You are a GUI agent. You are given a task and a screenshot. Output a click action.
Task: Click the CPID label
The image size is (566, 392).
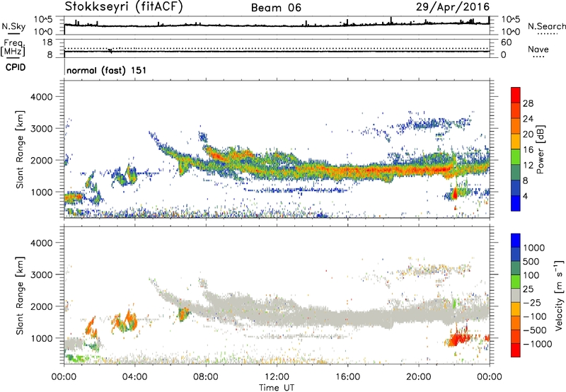click(16, 67)
